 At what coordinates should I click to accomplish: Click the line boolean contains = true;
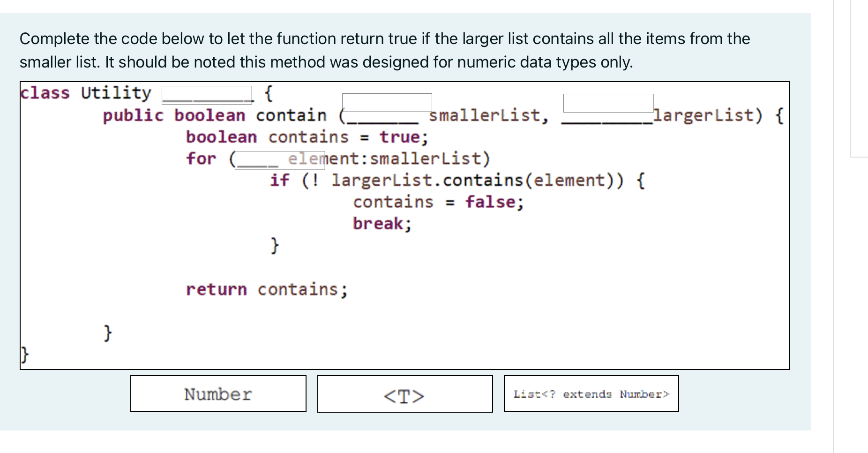pos(306,136)
